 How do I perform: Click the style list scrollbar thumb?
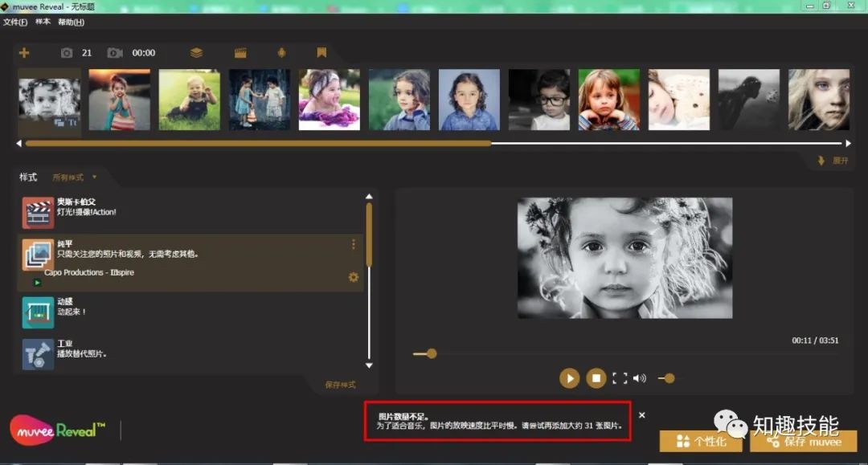point(369,235)
